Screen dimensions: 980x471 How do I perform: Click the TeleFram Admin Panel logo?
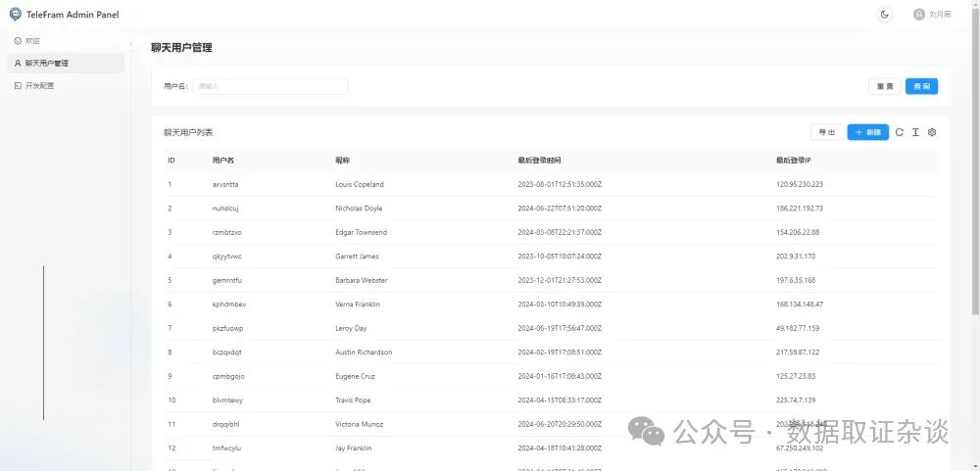(15, 14)
